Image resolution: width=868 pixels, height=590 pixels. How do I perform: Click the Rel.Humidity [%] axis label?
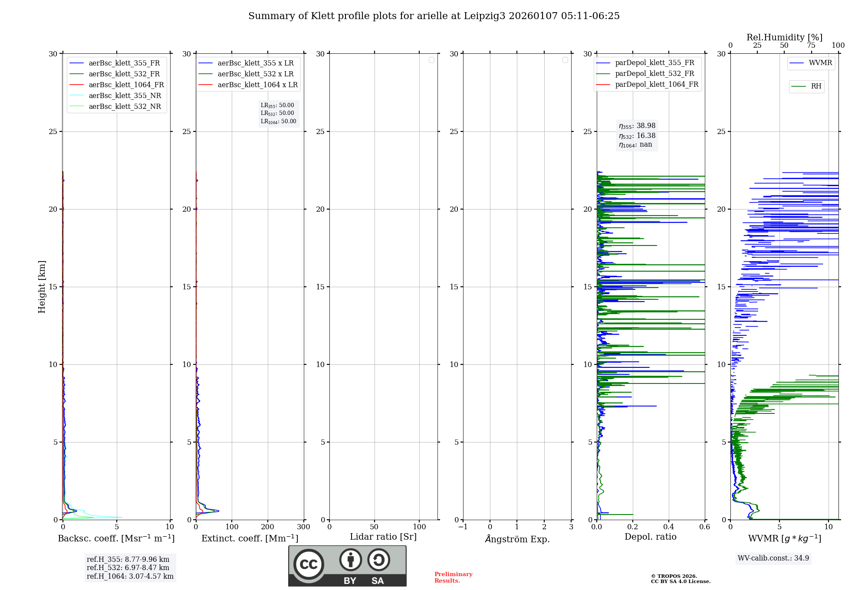pyautogui.click(x=784, y=37)
